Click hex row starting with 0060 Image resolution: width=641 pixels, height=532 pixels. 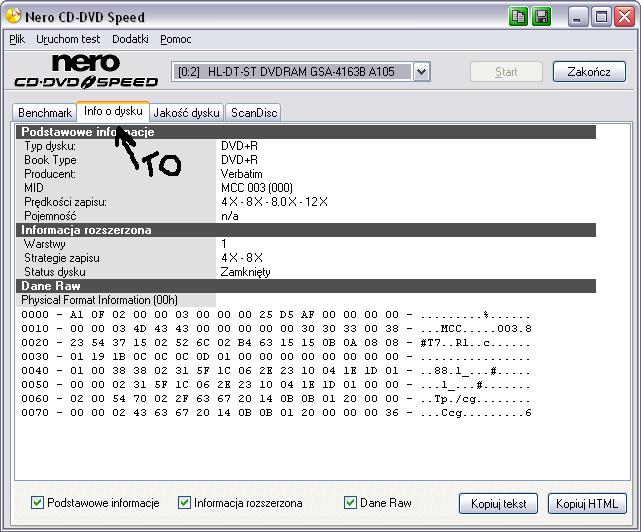(276, 398)
